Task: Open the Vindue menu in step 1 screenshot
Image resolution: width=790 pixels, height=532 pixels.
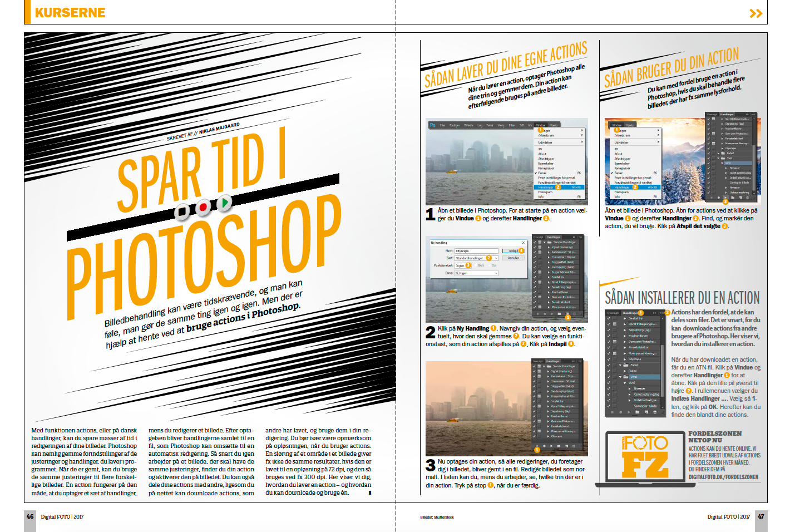Action: tap(541, 125)
